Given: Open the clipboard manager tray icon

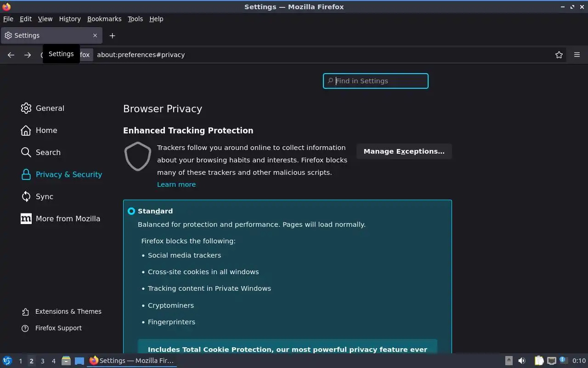Looking at the screenshot, I should pos(539,361).
